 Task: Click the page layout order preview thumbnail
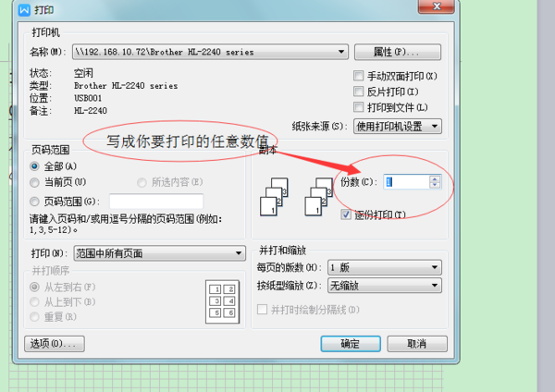click(x=223, y=301)
